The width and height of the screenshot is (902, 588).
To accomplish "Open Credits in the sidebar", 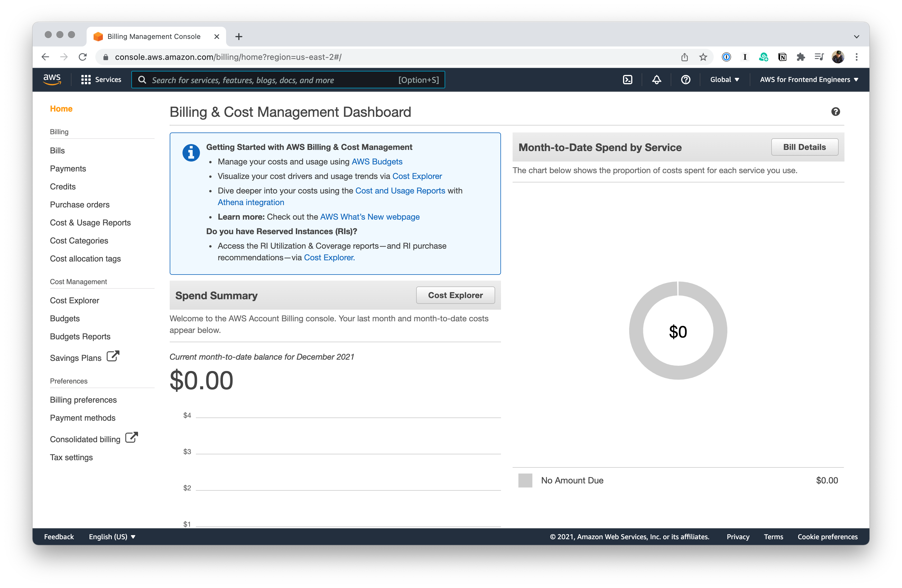I will tap(62, 187).
